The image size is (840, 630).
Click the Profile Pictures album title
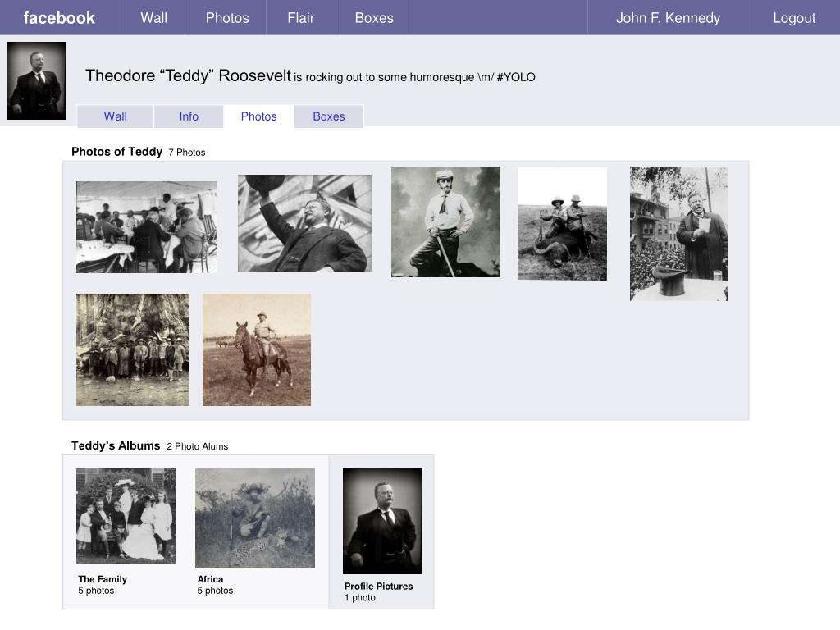coord(378,586)
